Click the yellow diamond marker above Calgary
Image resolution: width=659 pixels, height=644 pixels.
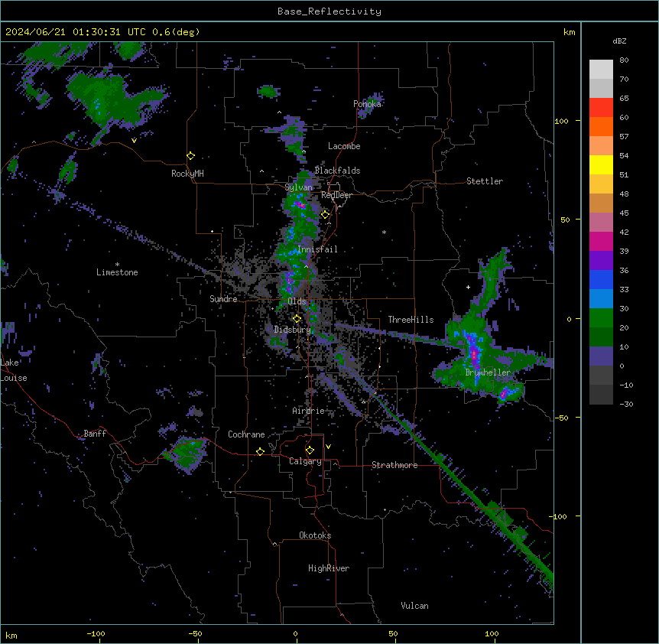(310, 450)
